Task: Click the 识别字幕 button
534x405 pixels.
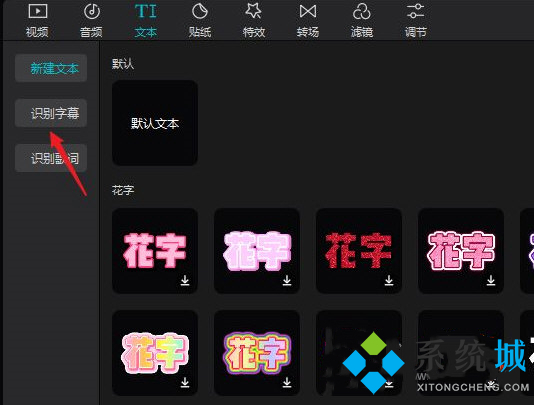Action: tap(51, 113)
